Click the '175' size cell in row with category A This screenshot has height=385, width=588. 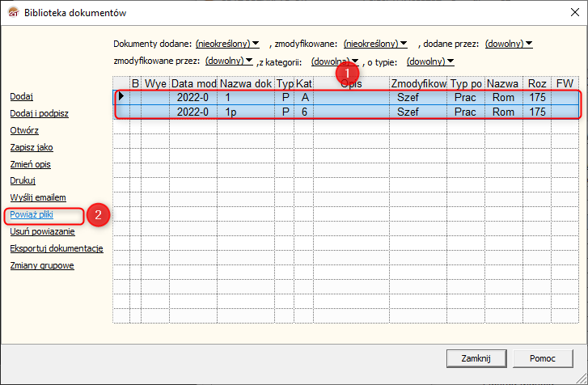(x=537, y=98)
